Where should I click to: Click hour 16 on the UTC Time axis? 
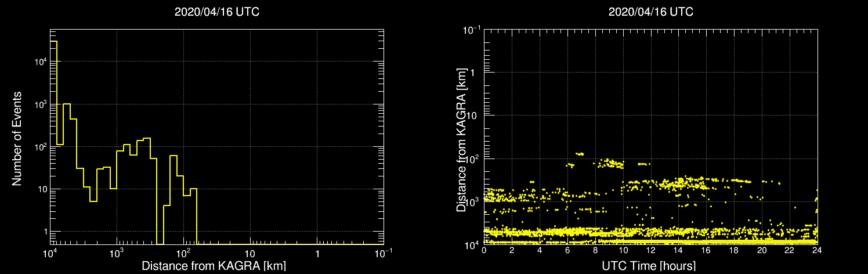pos(706,251)
